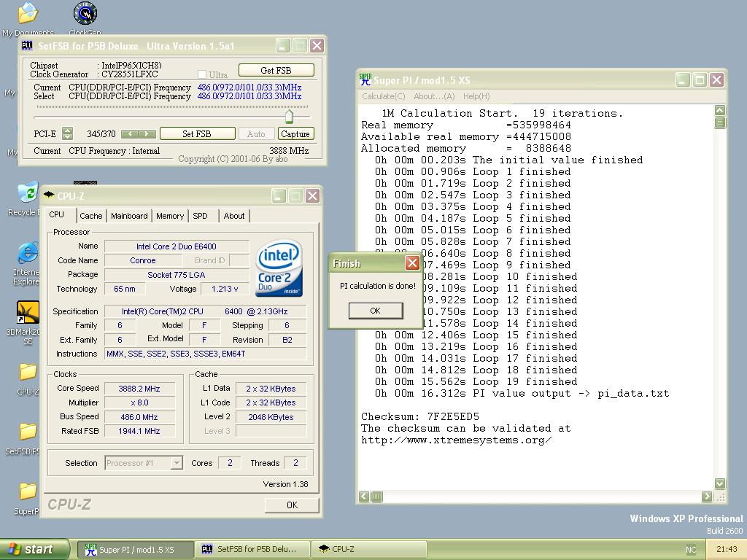Click the Auto button in SetFSB
The width and height of the screenshot is (747, 560).
(256, 134)
